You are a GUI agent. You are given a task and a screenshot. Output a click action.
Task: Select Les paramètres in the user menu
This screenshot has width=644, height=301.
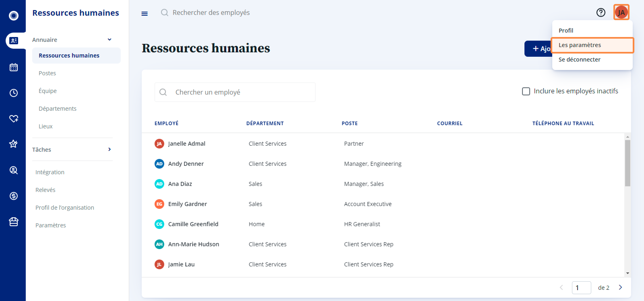point(592,45)
